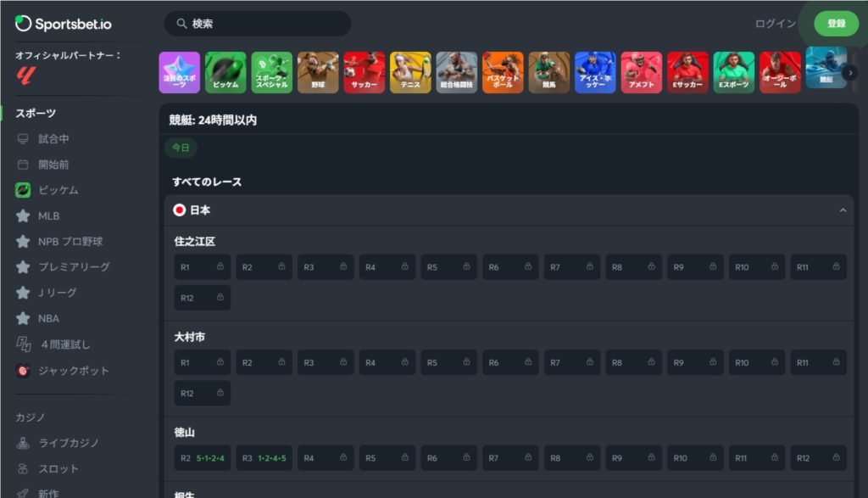Open ジャックポット in the sidebar

pos(73,371)
